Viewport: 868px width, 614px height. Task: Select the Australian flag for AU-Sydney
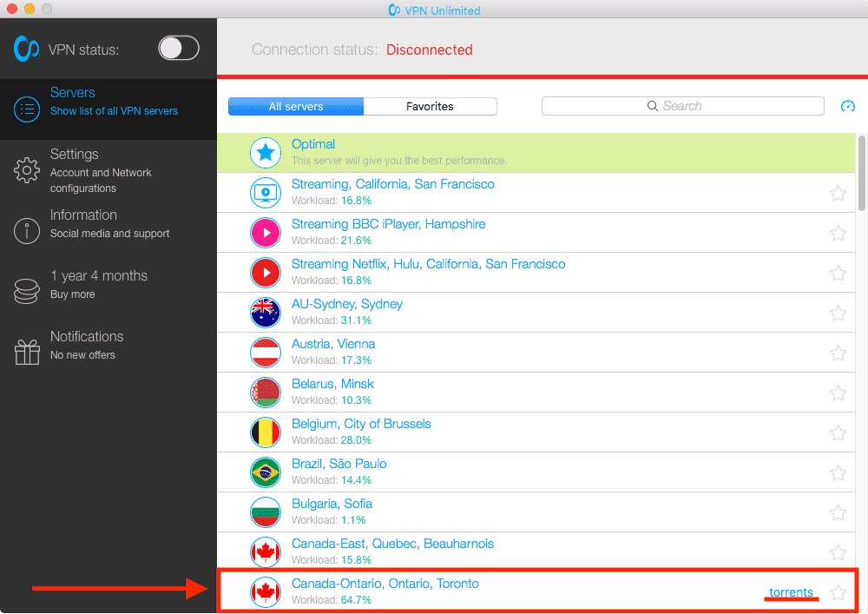[x=266, y=312]
